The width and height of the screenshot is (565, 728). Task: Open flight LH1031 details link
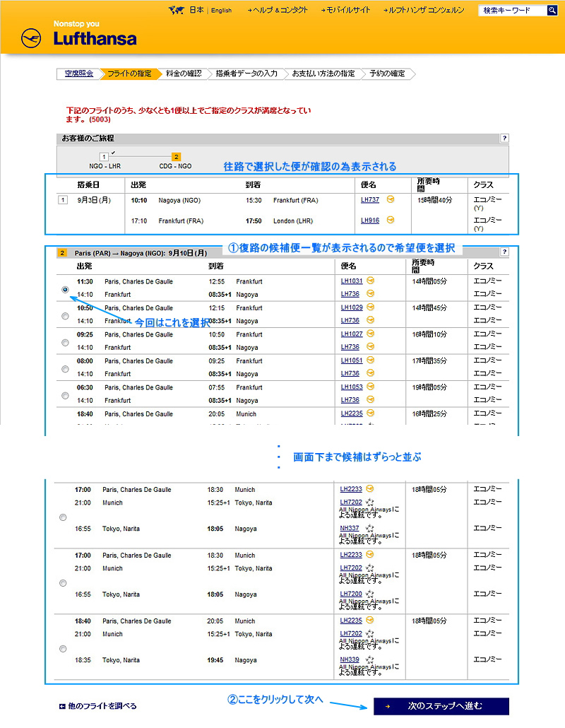(352, 281)
